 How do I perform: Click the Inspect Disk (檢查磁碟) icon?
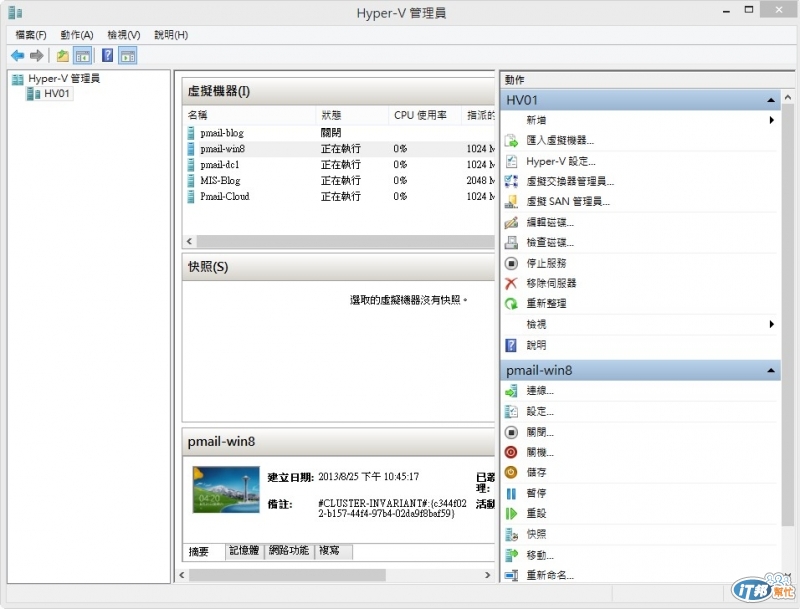point(511,243)
